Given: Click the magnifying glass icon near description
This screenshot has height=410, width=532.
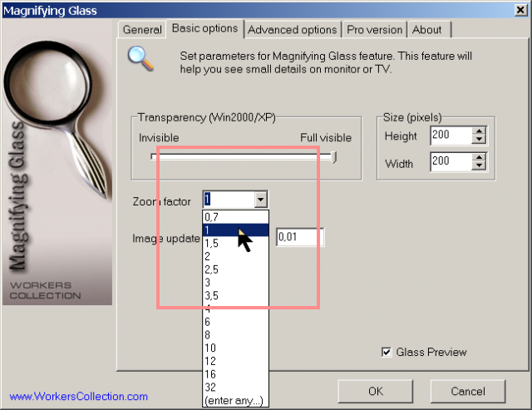Looking at the screenshot, I should [x=140, y=59].
